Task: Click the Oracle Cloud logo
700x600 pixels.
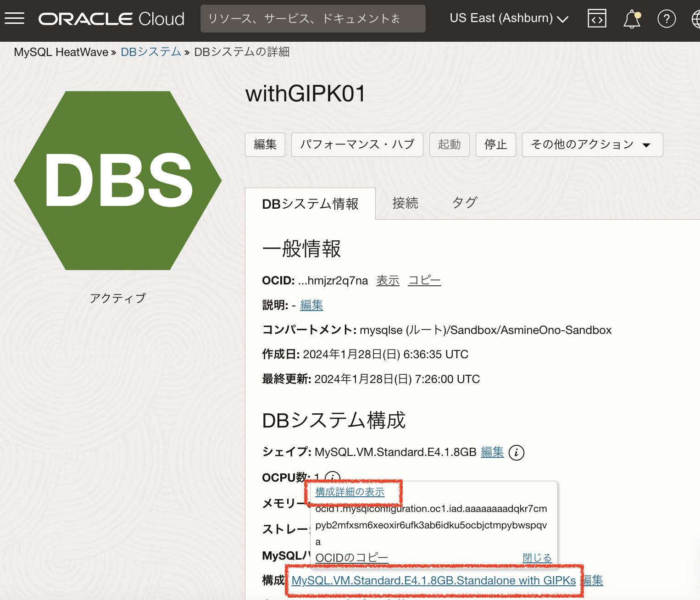Action: 111,19
